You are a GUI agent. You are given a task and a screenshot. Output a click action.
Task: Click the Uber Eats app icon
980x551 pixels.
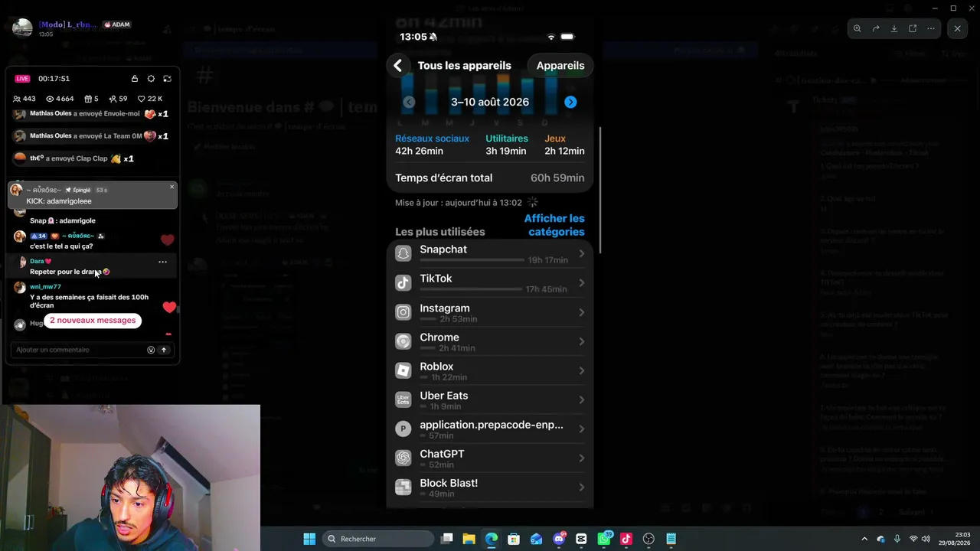coord(403,399)
